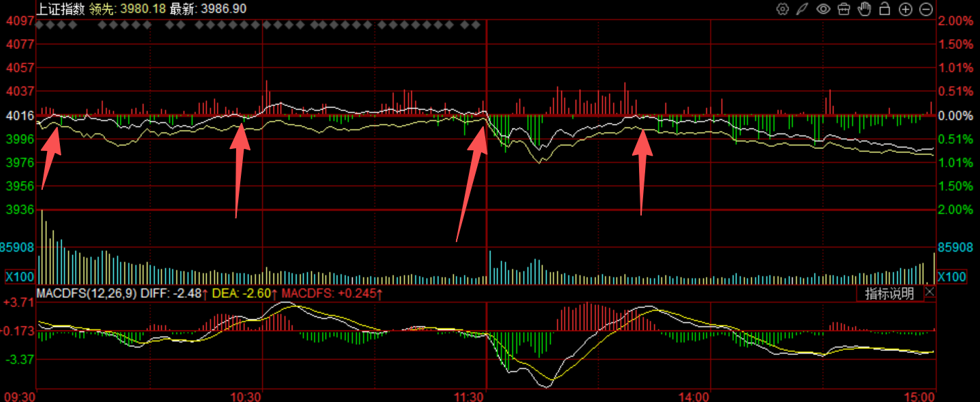
Task: Click the right X100 volume scale label
Action: click(951, 277)
